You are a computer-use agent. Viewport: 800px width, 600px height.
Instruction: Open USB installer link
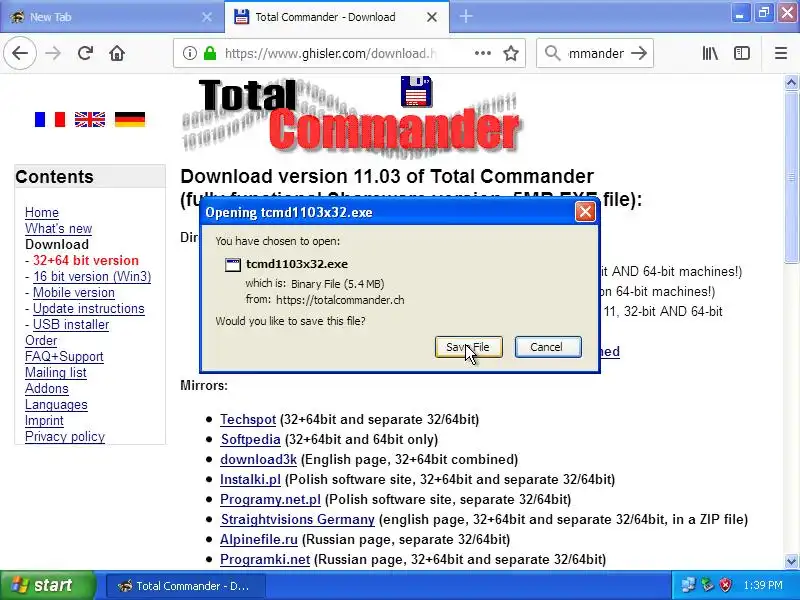(x=71, y=324)
